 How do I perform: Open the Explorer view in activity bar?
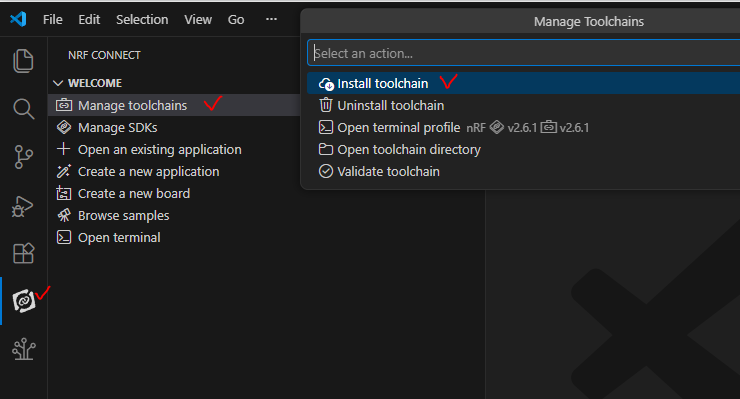pyautogui.click(x=23, y=61)
